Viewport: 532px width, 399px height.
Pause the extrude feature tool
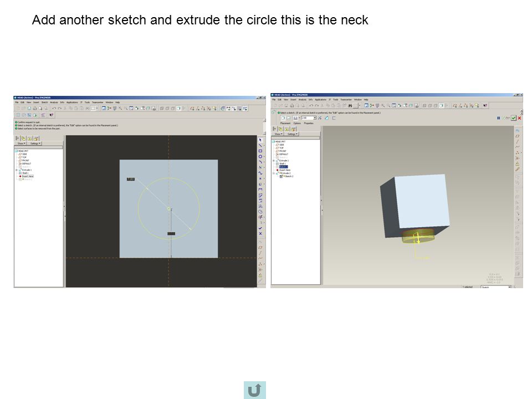pos(498,117)
